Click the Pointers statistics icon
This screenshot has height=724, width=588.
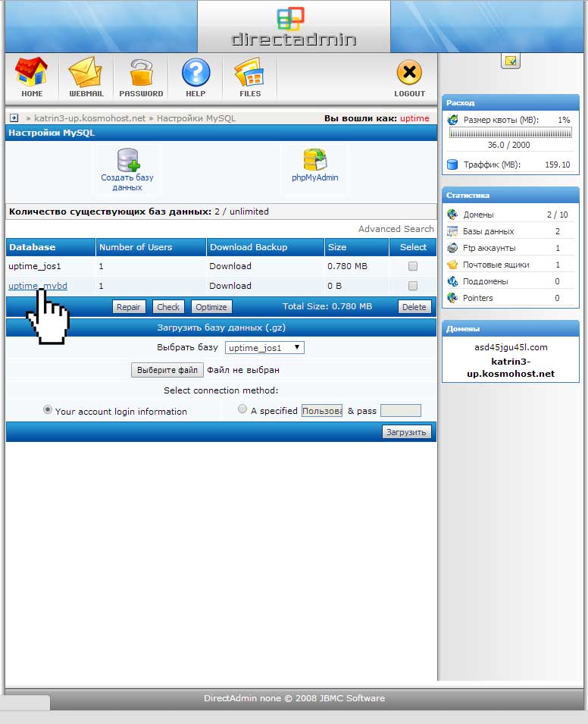tap(452, 298)
